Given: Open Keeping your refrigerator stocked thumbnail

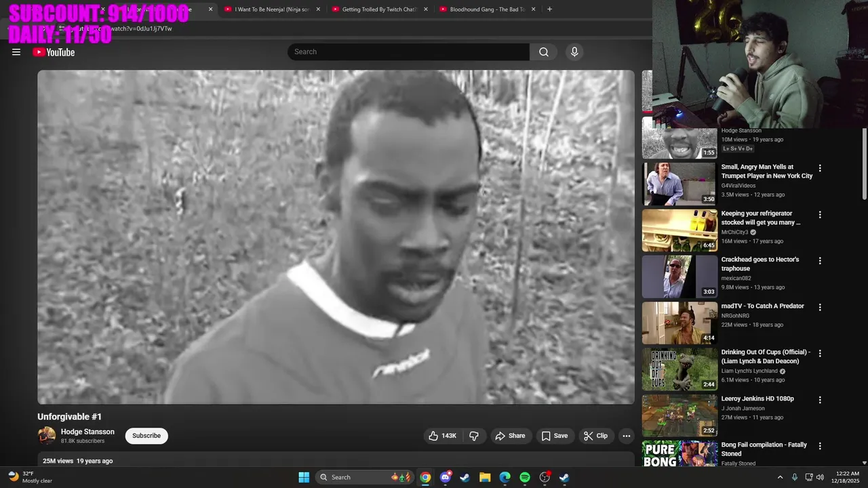Looking at the screenshot, I should point(679,230).
